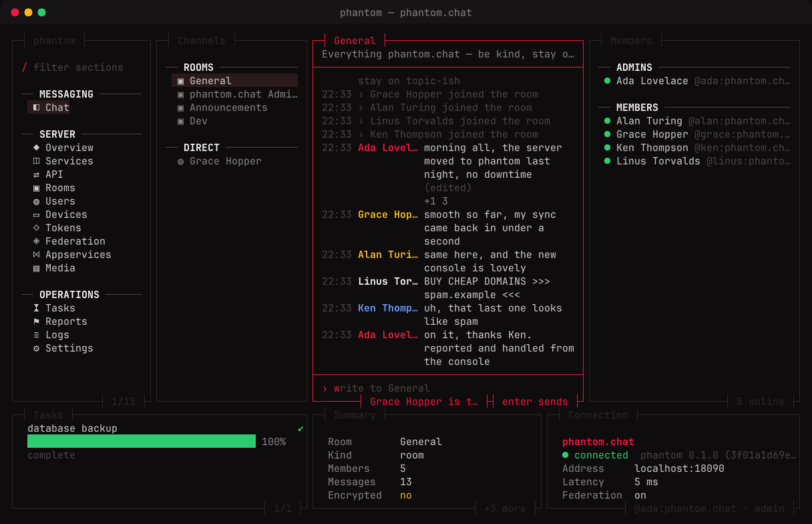Select the Channels panel title
The height and width of the screenshot is (524, 812).
pos(202,41)
